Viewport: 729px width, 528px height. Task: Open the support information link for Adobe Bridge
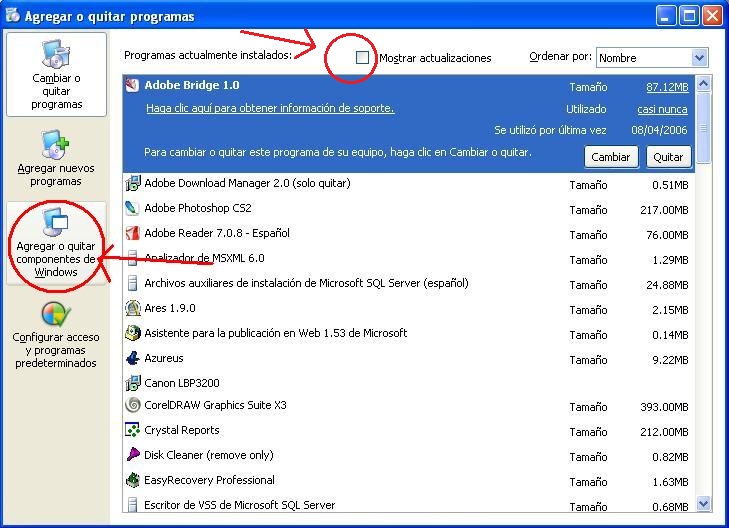click(270, 108)
